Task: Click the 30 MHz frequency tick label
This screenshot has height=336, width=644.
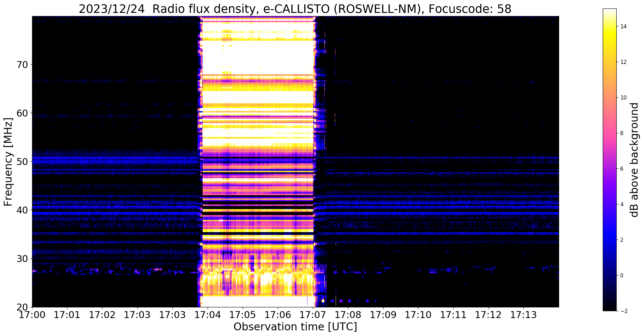Action: (22, 259)
